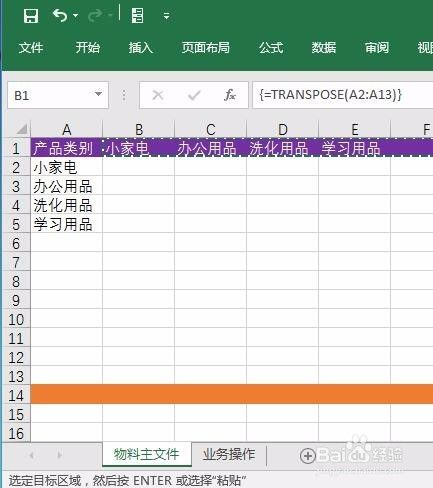This screenshot has width=433, height=488.
Task: Select column B header
Action: coord(138,129)
